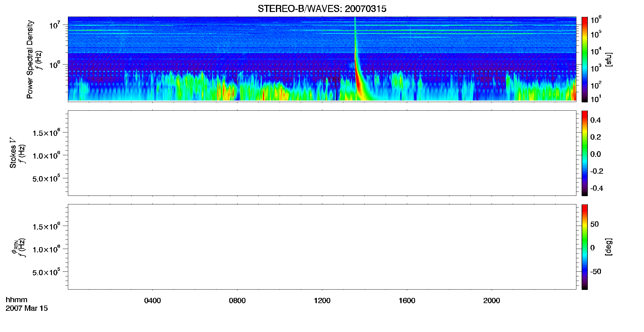Viewport: 644px width, 332px height.
Task: Click the STEREO-B/WAVES: 20070315 plot title
Action: coord(322,9)
